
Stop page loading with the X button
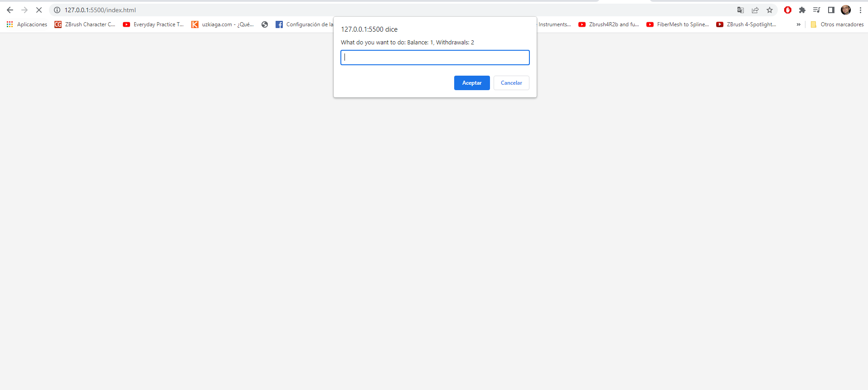[x=39, y=10]
